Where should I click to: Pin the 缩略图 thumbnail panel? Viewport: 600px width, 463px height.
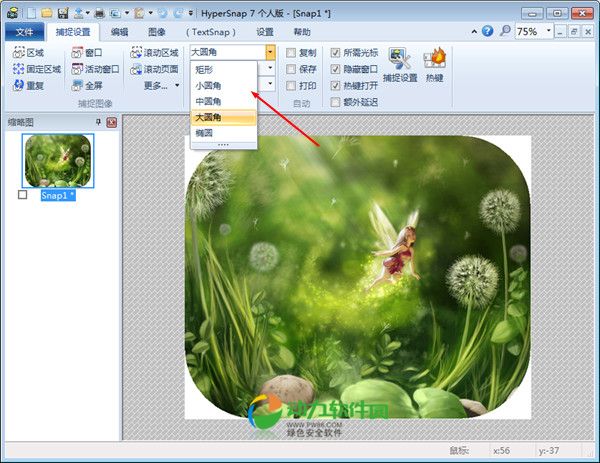coord(98,122)
